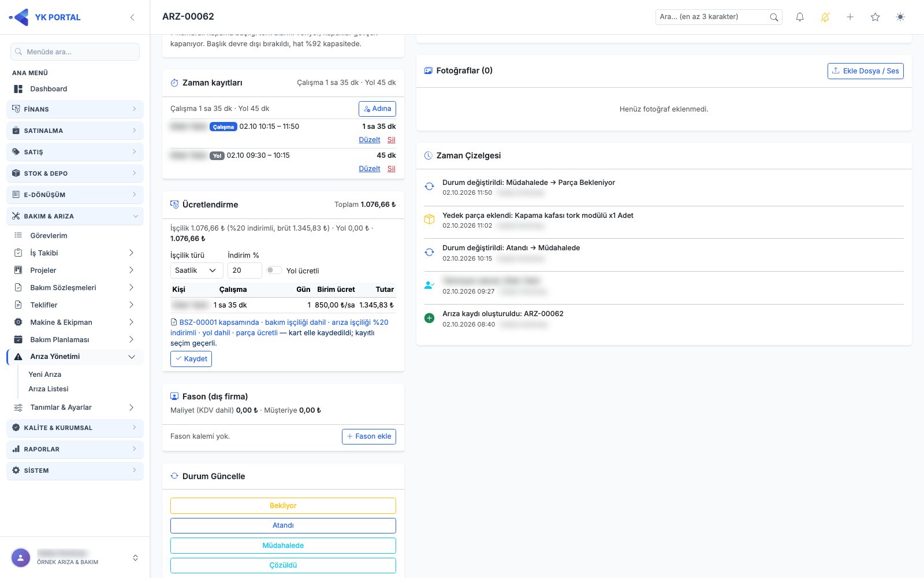Click the Görevlerim list icon

[18, 236]
